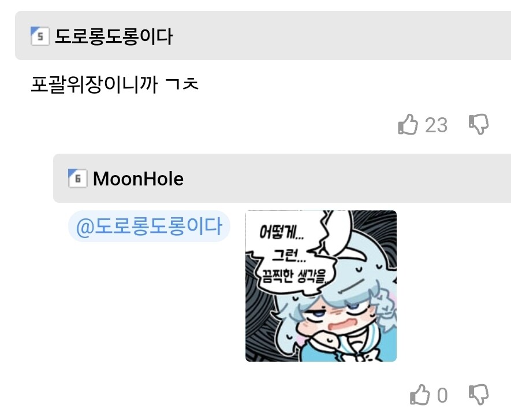The height and width of the screenshot is (420, 511).
Task: Select the @도로롱도롱이다 mention tag
Action: coord(150,226)
